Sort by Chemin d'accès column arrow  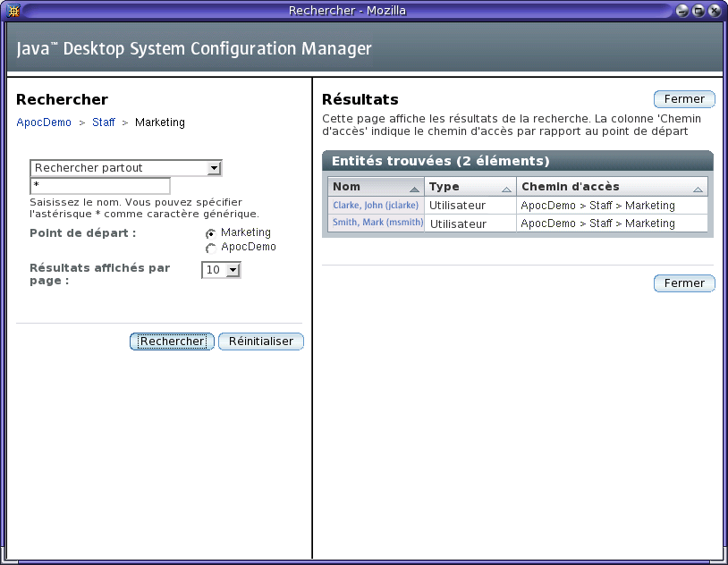698,189
